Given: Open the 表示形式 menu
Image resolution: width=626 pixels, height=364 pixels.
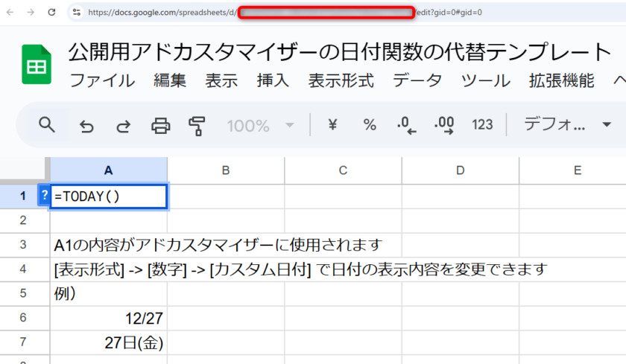Looking at the screenshot, I should coord(341,81).
